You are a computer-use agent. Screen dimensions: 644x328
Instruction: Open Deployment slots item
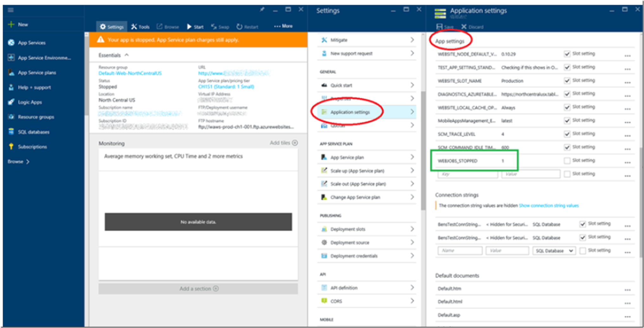pos(367,229)
